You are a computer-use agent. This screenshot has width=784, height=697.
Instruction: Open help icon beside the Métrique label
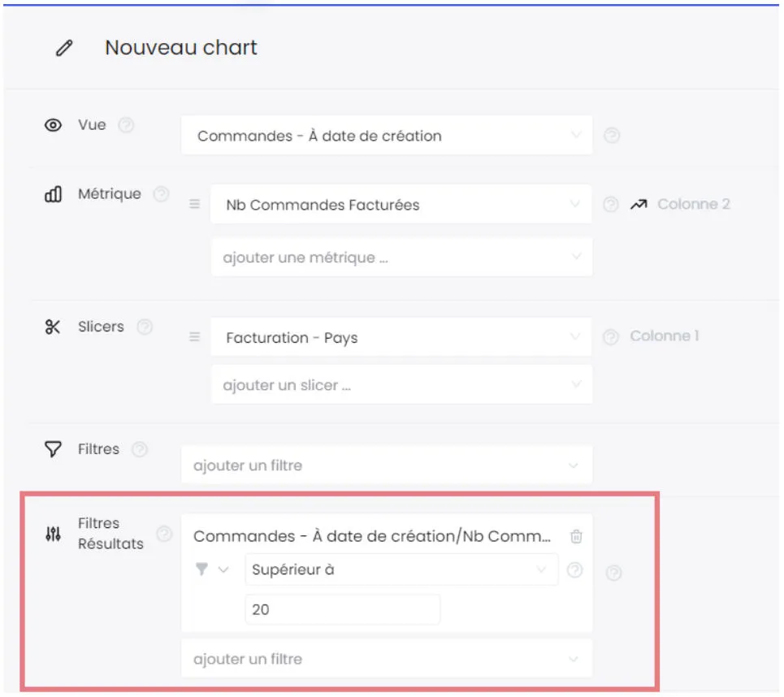161,194
